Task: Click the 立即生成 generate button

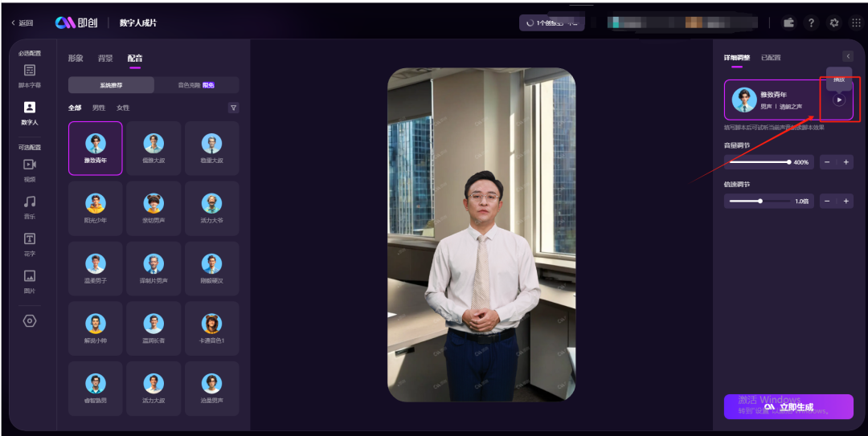Action: point(788,407)
